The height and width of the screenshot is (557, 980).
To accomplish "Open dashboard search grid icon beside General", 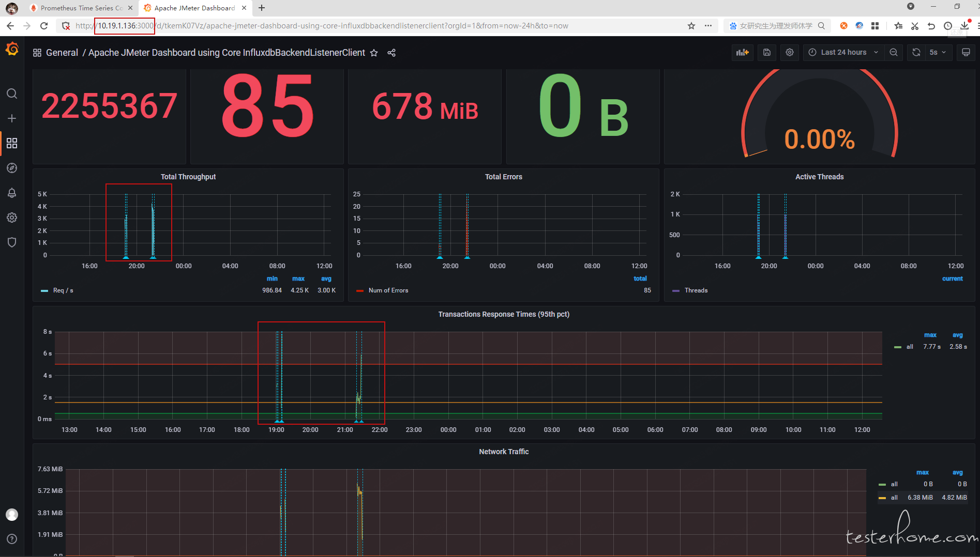I will (37, 53).
